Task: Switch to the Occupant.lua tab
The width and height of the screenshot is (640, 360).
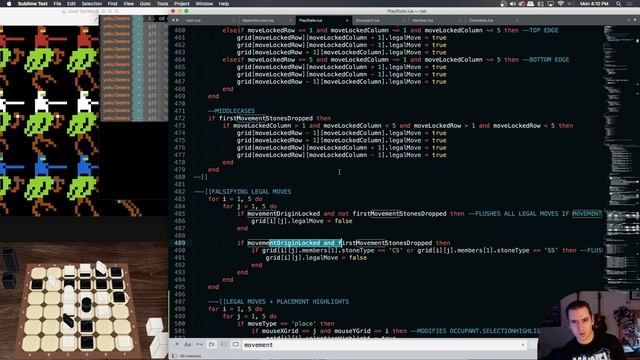Action: [380, 20]
